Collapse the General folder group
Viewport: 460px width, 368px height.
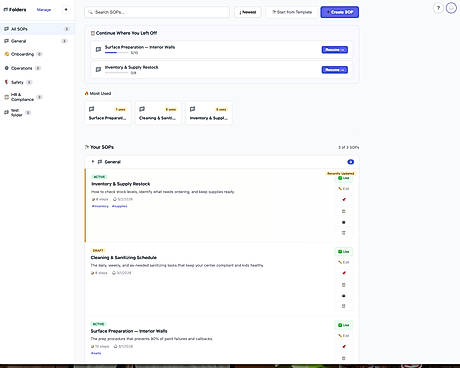coord(93,162)
